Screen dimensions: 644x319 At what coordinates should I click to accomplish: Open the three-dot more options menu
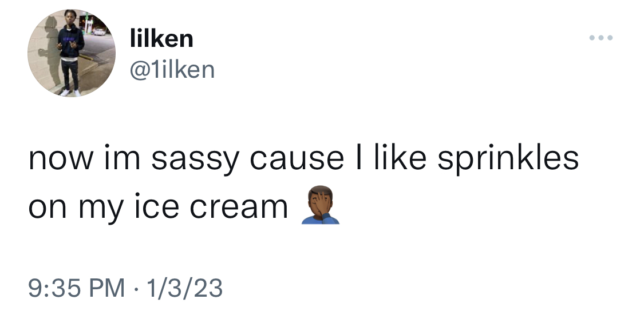click(x=601, y=38)
